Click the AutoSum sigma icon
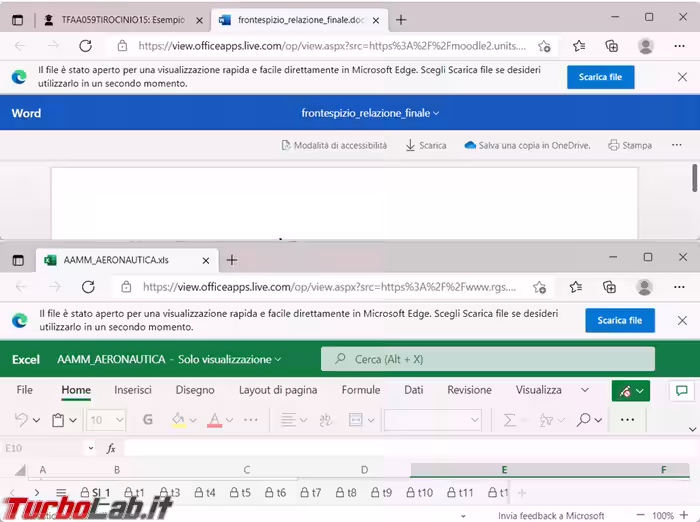 click(x=509, y=420)
